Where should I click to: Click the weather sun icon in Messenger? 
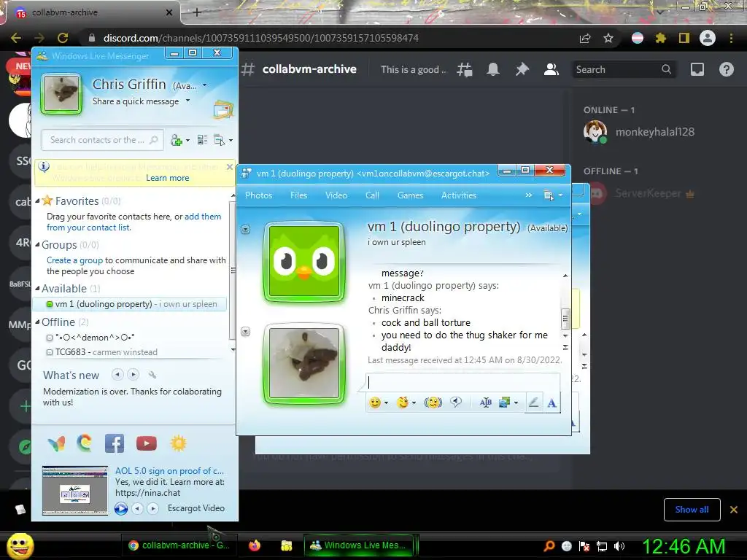[x=178, y=443]
